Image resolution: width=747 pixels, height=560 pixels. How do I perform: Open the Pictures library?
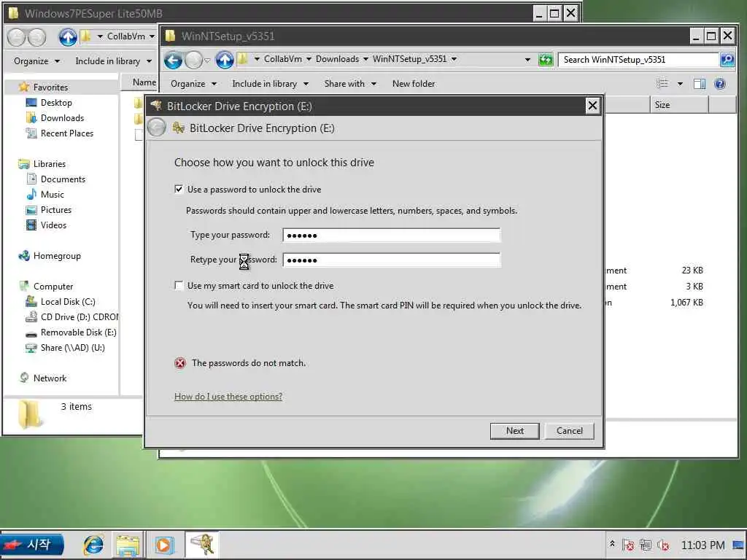55,209
